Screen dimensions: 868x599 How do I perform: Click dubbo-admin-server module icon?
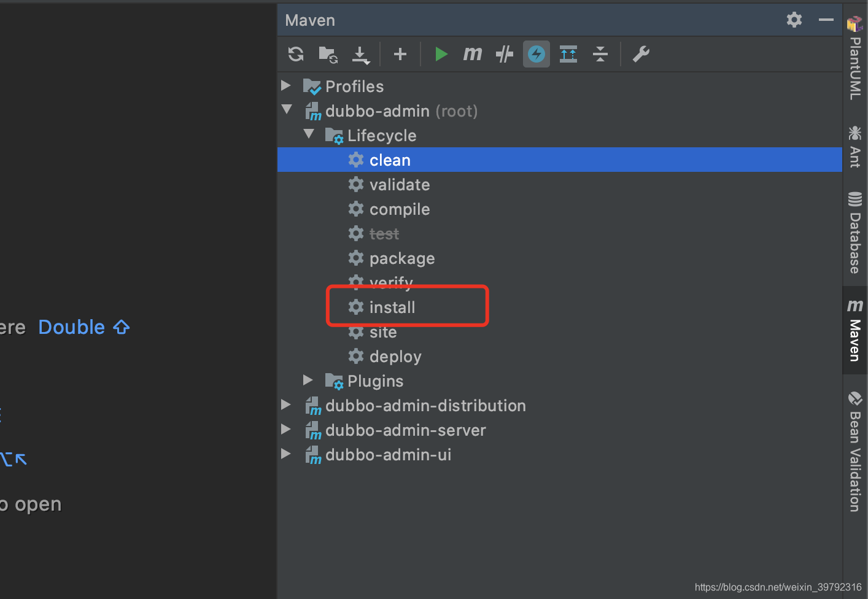tap(313, 430)
